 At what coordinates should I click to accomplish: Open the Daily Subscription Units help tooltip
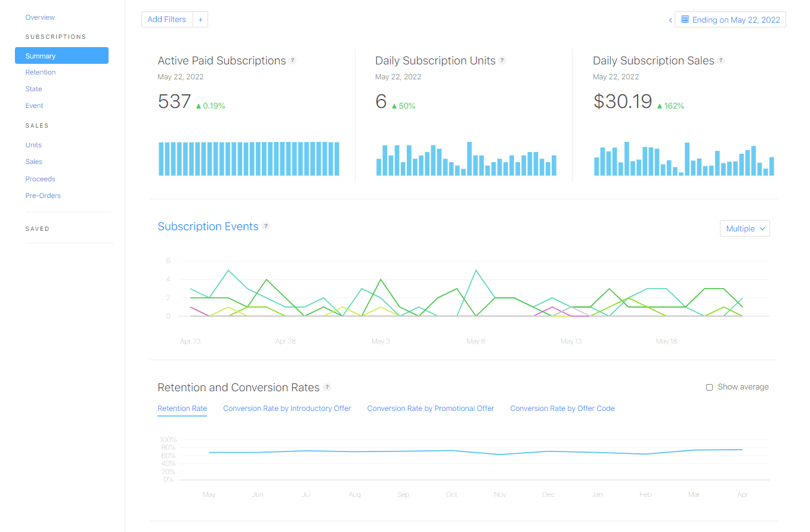(503, 60)
